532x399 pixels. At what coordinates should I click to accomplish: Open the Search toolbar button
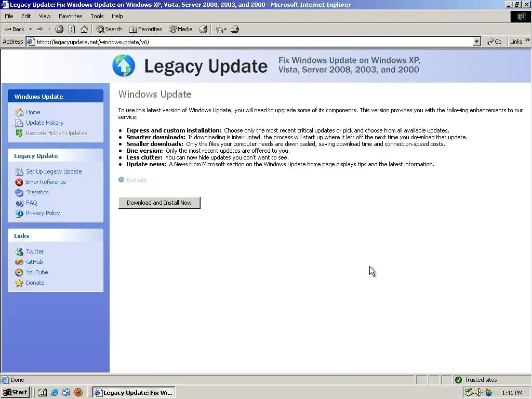click(x=109, y=29)
